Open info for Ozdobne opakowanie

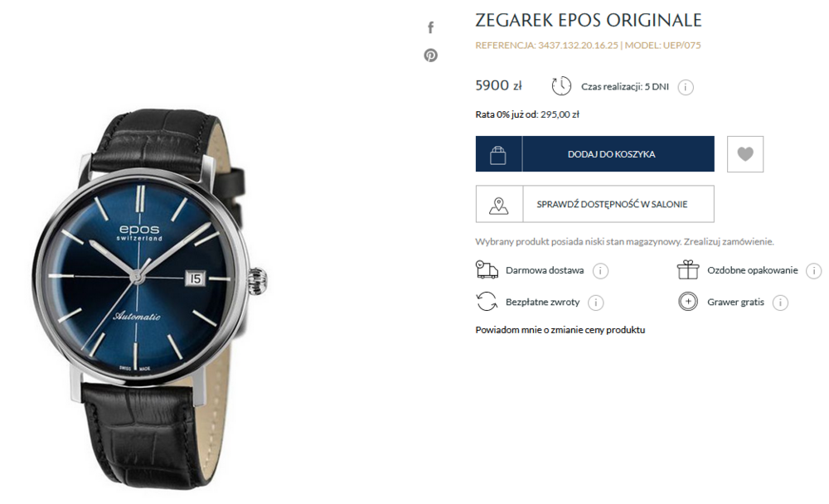coord(813,271)
